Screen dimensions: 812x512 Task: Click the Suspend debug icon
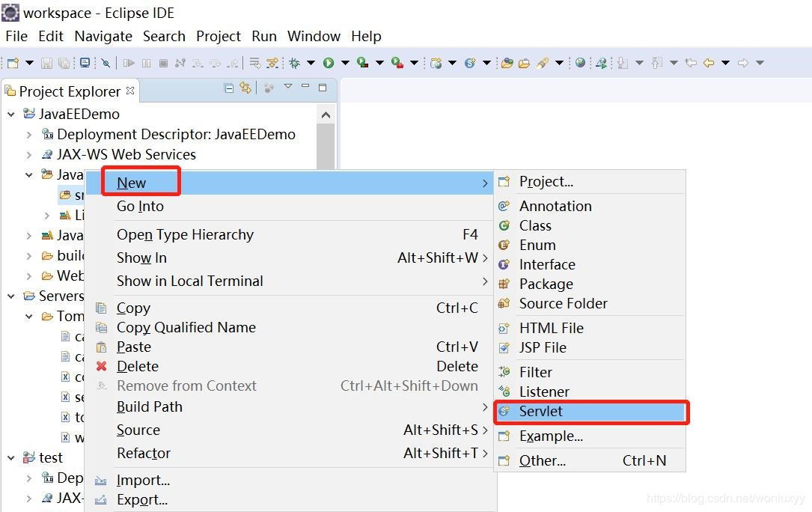(147, 63)
